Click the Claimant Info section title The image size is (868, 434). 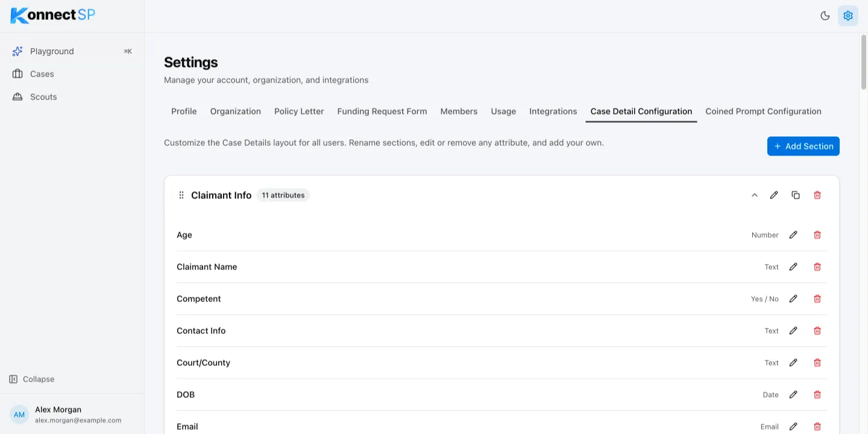coord(221,195)
